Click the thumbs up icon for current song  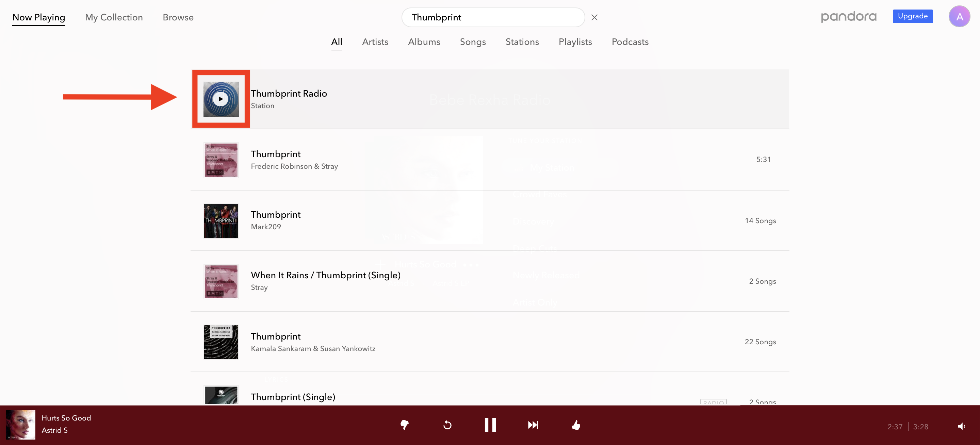[575, 425]
